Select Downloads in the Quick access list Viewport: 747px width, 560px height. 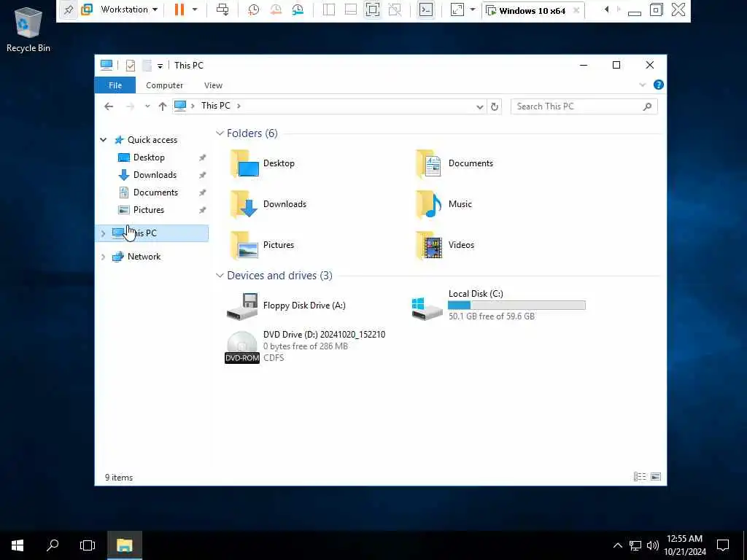155,175
